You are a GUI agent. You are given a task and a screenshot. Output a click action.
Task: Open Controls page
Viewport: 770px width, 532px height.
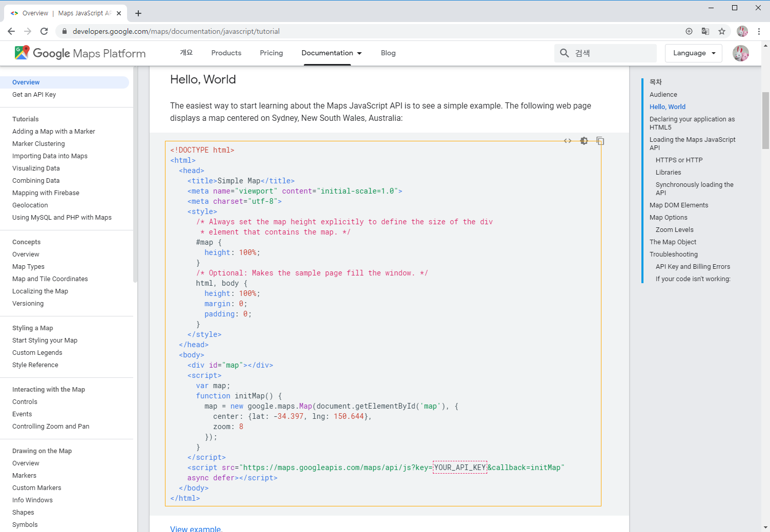(x=25, y=402)
